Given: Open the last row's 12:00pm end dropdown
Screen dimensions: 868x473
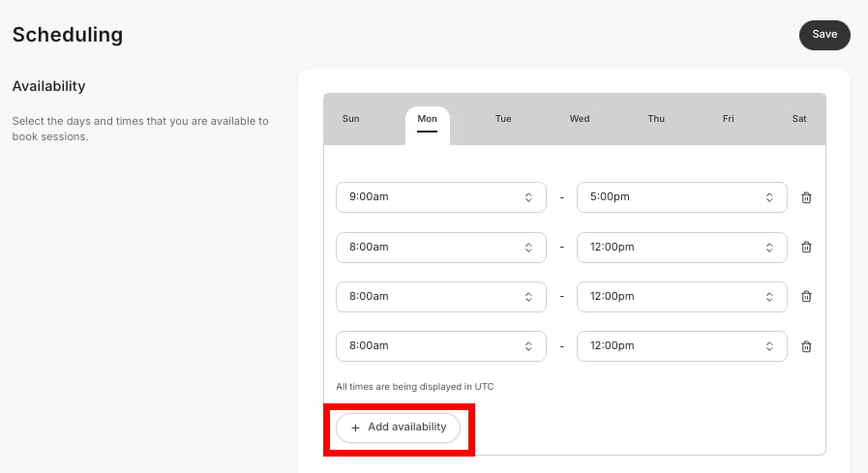Looking at the screenshot, I should pos(681,345).
